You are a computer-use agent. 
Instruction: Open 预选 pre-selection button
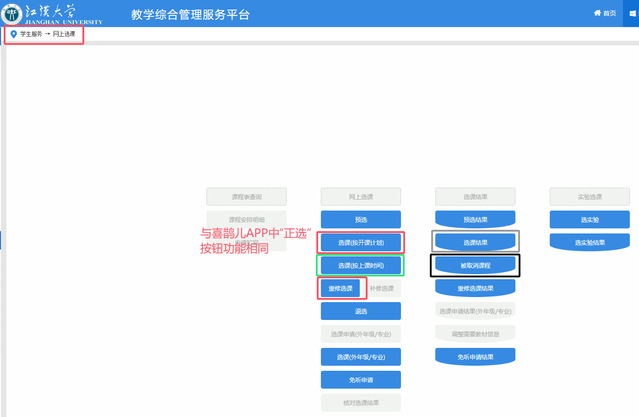(x=360, y=219)
